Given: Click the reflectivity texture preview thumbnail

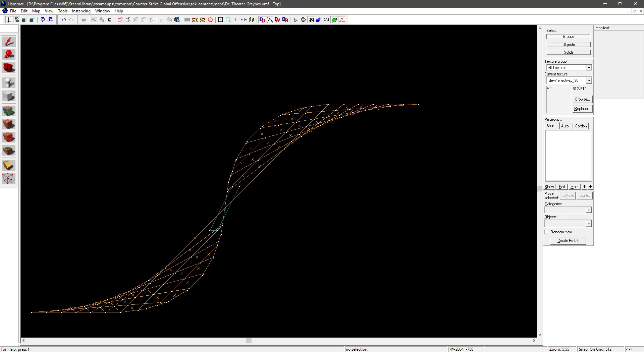Looking at the screenshot, I should click(558, 99).
